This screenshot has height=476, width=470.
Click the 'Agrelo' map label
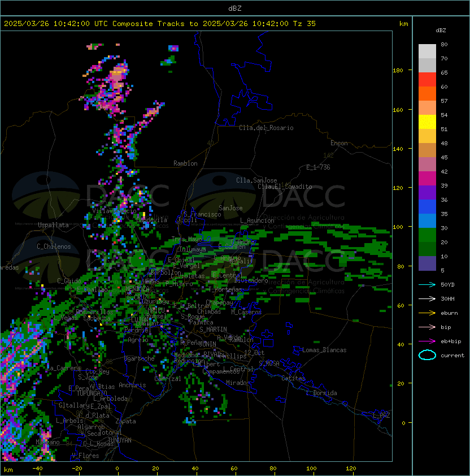[138, 340]
